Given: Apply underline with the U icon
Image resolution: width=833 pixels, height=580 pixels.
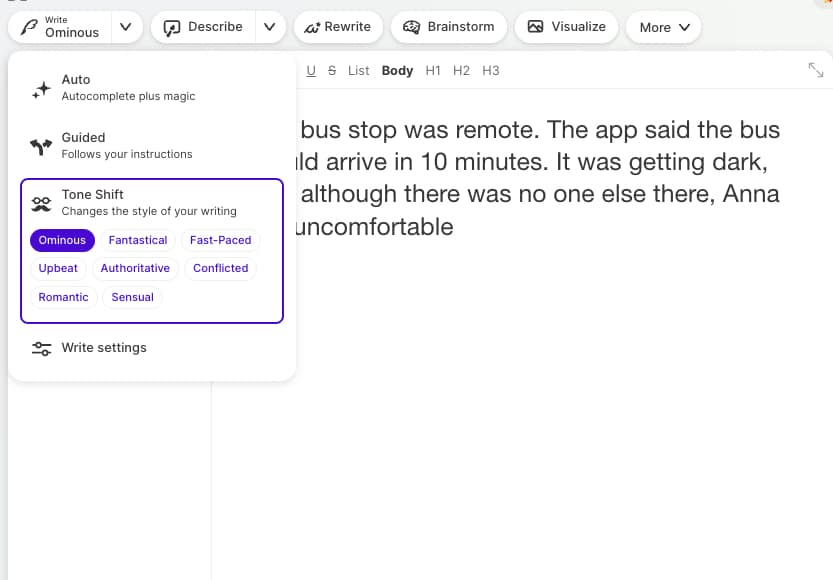Looking at the screenshot, I should pyautogui.click(x=310, y=70).
